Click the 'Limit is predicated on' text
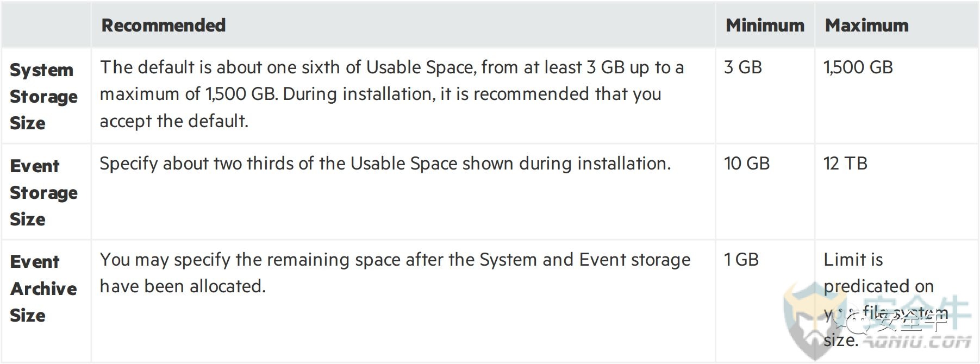Image resolution: width=980 pixels, height=364 pixels. click(878, 273)
